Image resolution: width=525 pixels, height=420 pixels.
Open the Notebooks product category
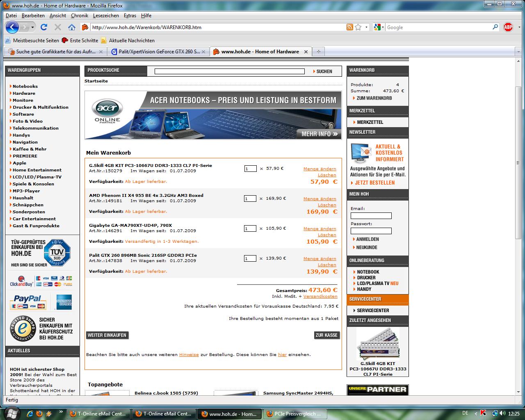(25, 87)
